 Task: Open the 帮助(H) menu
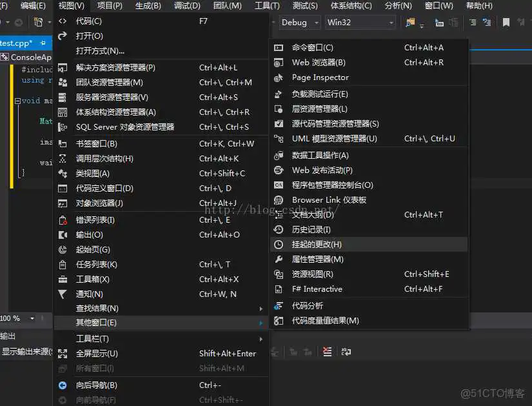[479, 5]
